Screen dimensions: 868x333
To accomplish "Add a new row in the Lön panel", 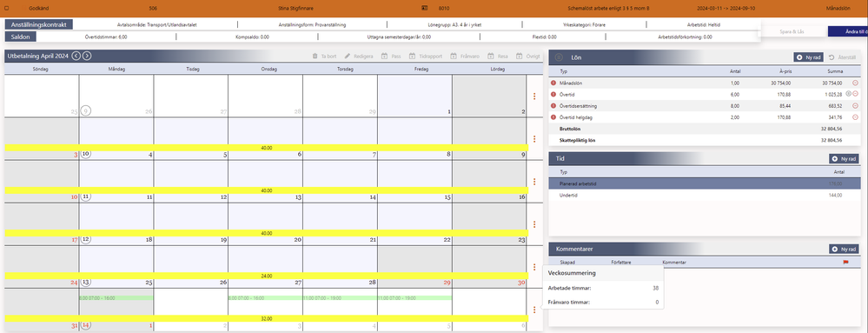I will (808, 57).
